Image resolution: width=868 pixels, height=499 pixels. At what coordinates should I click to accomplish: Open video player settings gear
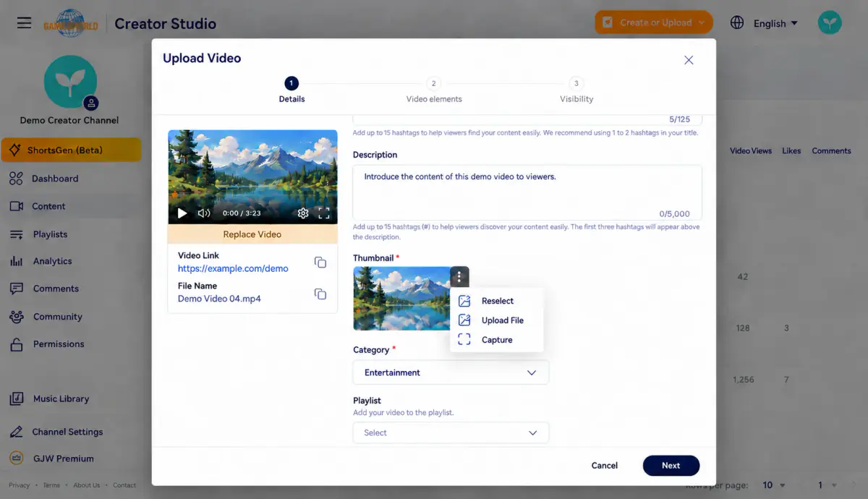(x=303, y=213)
